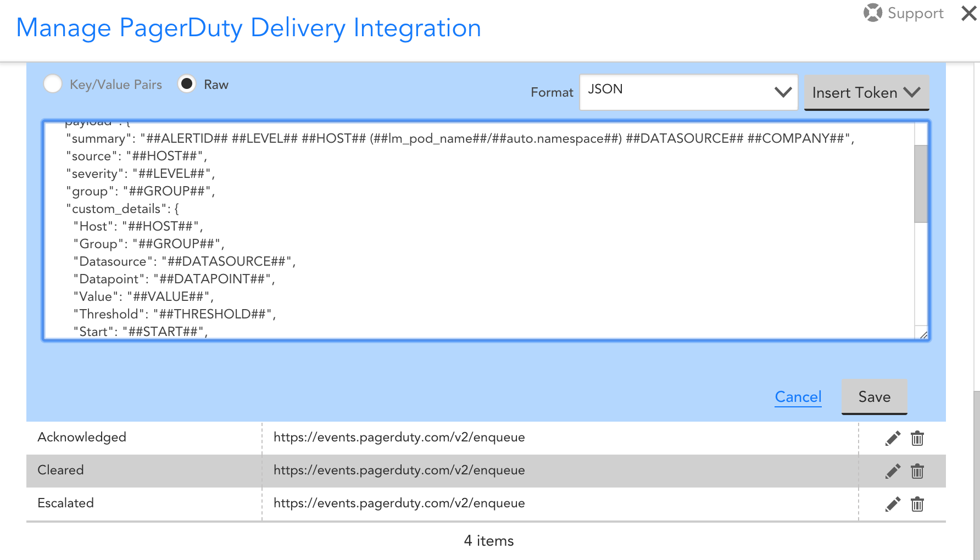Grab the text area resize handle

(x=923, y=335)
